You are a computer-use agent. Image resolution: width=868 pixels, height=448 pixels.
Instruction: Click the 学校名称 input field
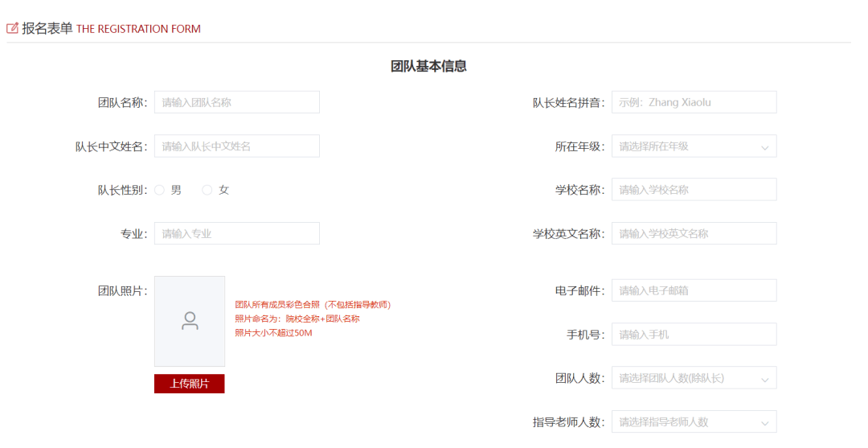tap(694, 190)
